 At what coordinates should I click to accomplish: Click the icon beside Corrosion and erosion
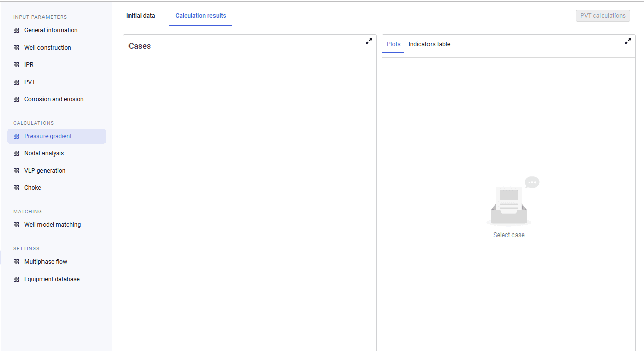pos(16,99)
